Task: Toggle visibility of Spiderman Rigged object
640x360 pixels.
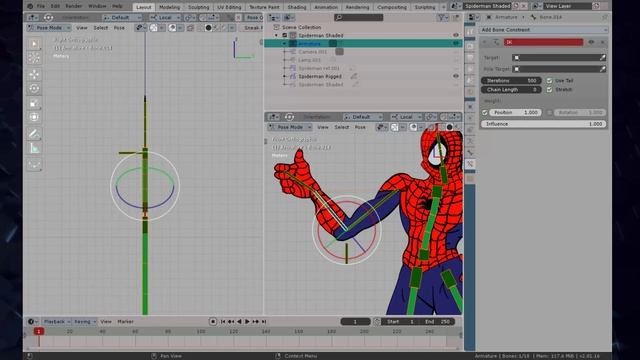Action: pyautogui.click(x=456, y=76)
